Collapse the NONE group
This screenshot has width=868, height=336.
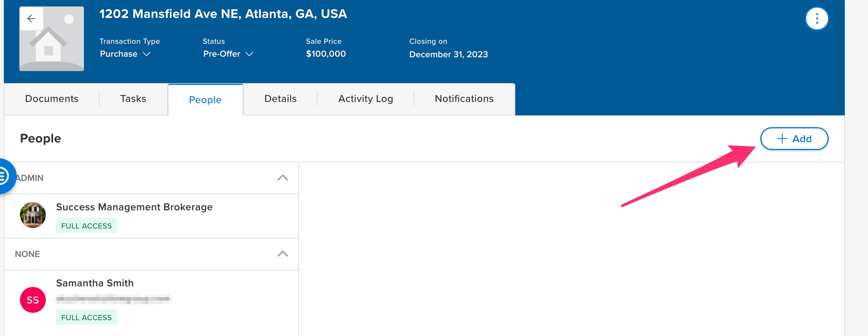[x=282, y=254]
